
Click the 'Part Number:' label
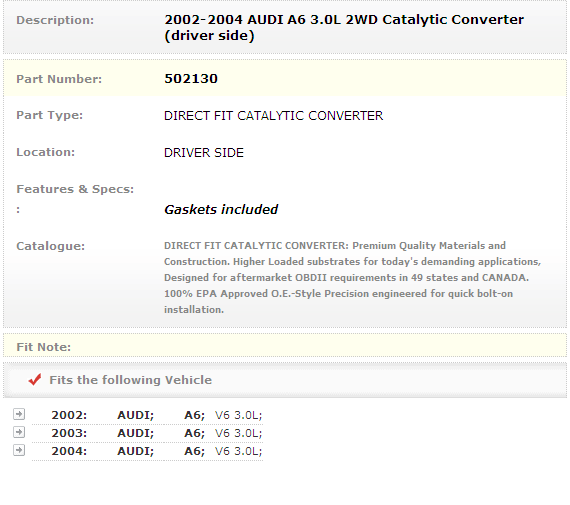pos(59,79)
